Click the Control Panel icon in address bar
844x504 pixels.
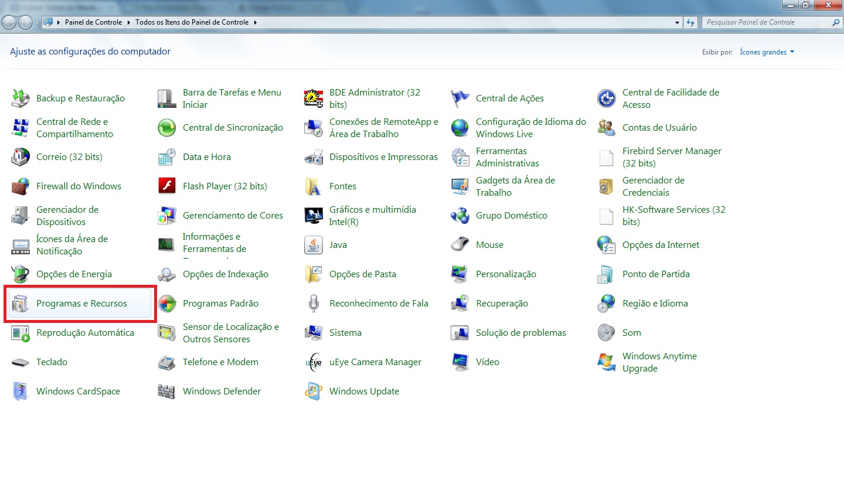(x=48, y=22)
